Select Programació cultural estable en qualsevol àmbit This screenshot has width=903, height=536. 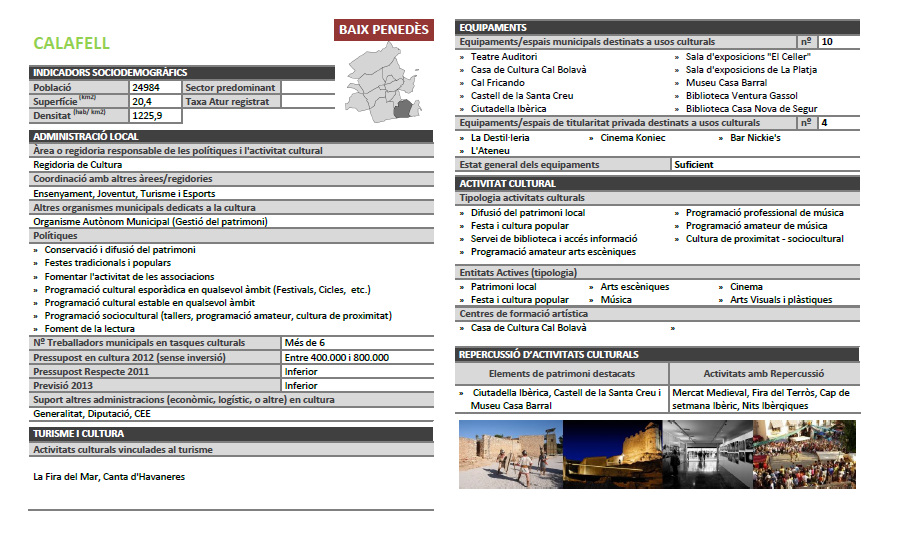150,303
